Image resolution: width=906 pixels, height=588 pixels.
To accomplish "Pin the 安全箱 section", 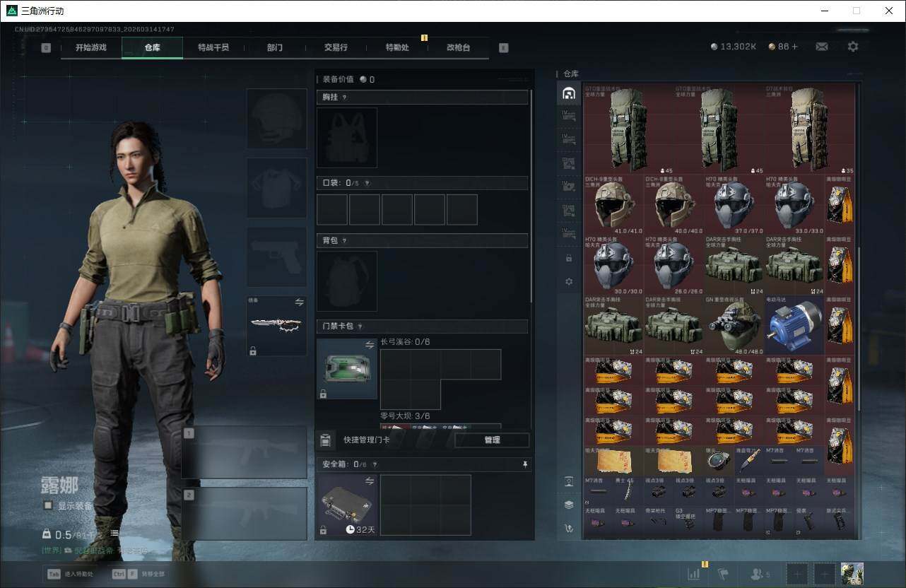I will [524, 464].
